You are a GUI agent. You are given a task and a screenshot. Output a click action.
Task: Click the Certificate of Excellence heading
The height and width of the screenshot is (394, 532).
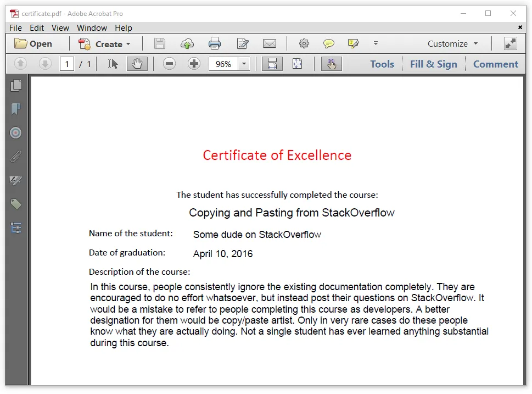pos(277,155)
